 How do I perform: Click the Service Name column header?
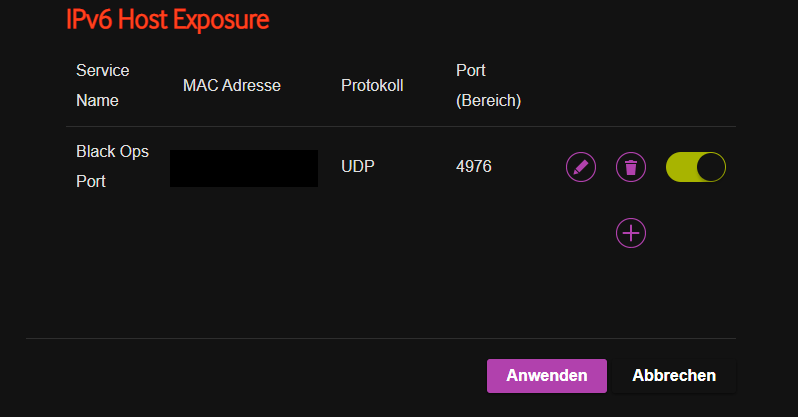tap(102, 85)
